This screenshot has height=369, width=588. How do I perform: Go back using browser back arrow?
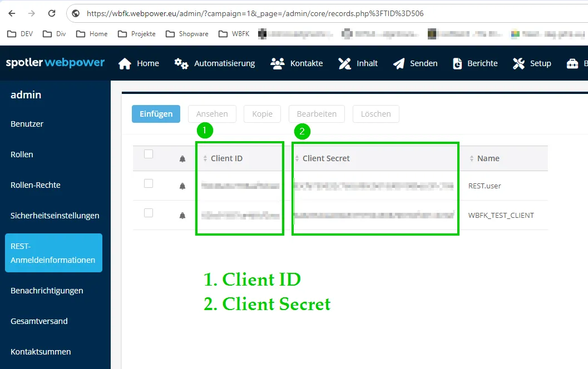click(12, 13)
